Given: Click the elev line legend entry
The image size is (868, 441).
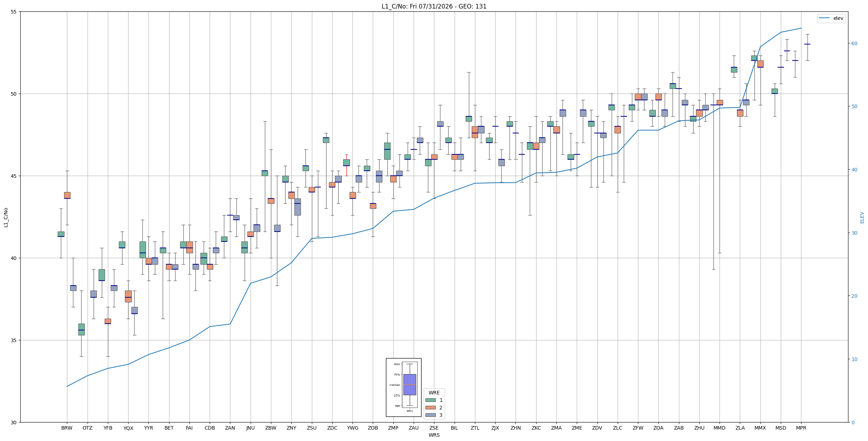Looking at the screenshot, I should pyautogui.click(x=831, y=18).
